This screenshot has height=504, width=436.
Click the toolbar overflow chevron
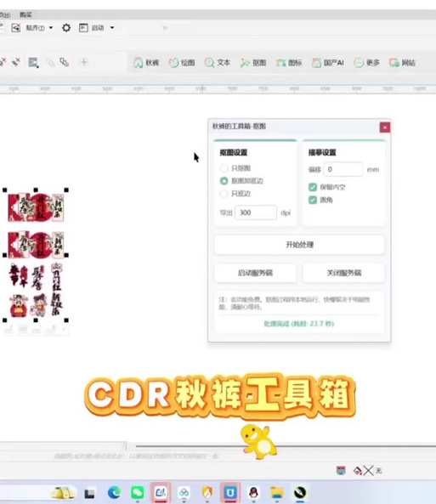tap(165, 28)
